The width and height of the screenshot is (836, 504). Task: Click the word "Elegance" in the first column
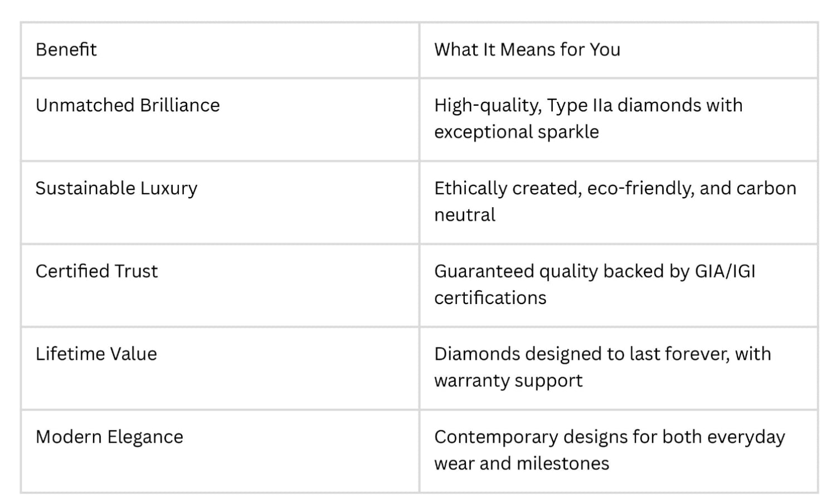coord(145,437)
